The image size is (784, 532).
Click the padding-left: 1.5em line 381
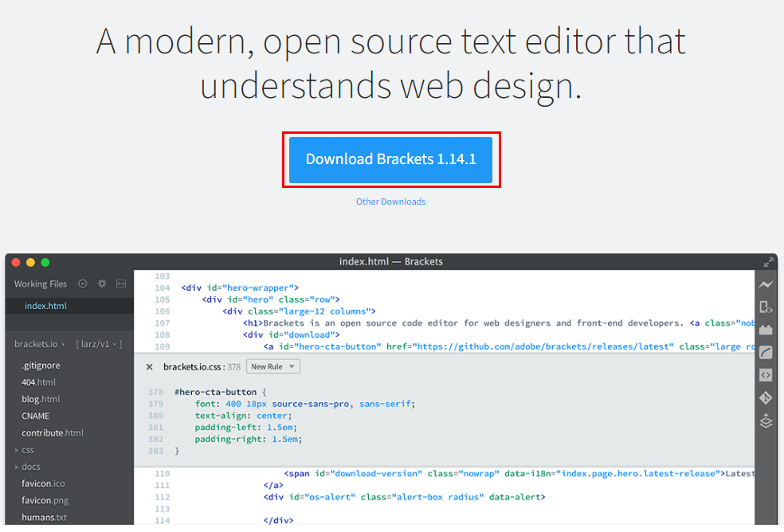245,428
